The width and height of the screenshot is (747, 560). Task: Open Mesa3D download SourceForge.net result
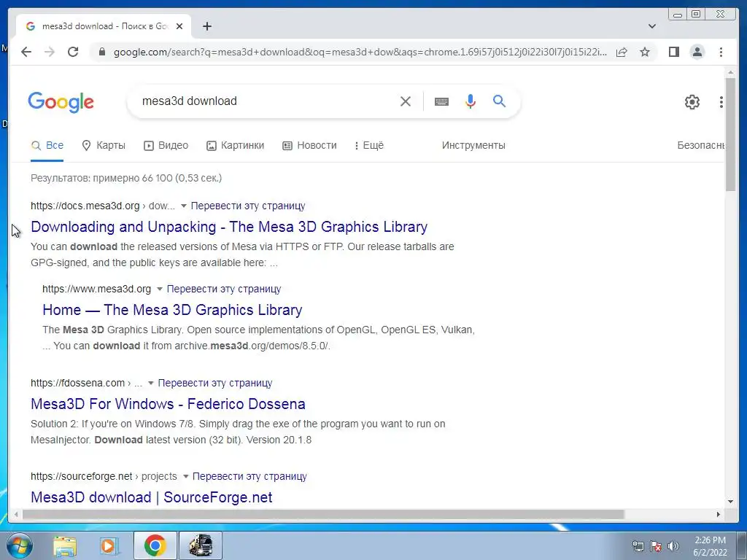(152, 497)
